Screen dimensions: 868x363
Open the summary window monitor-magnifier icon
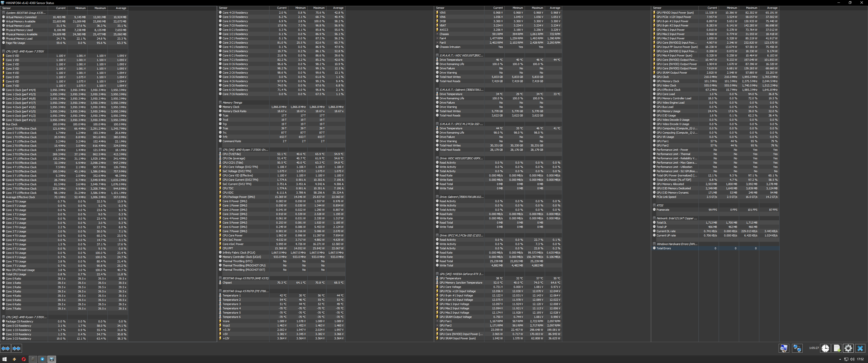click(x=784, y=349)
